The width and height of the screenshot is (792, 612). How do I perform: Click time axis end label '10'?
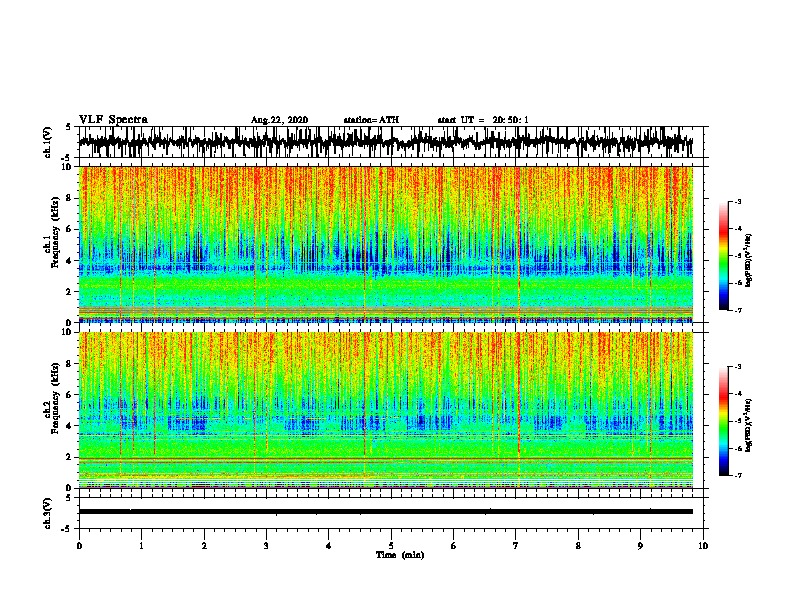point(703,546)
